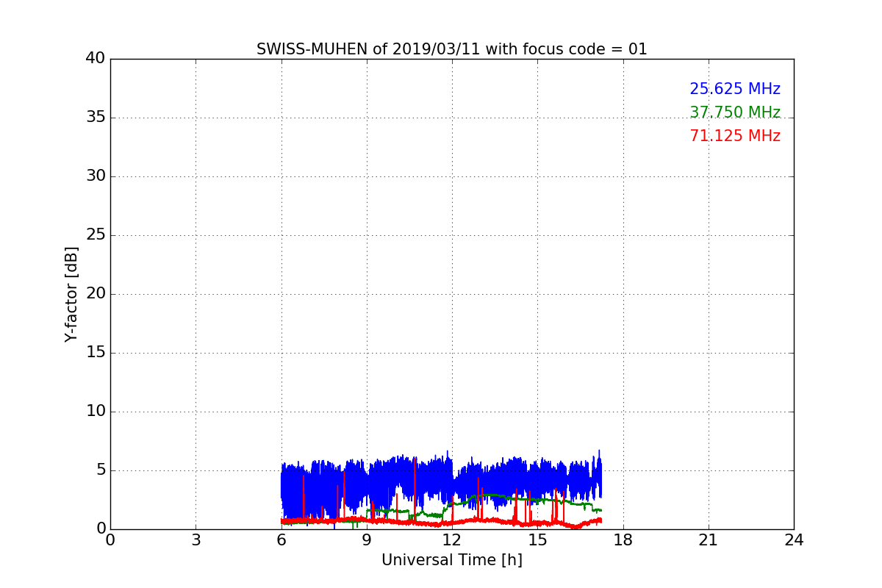
Task: Click the Universal Time [h] axis label
Action: (451, 560)
